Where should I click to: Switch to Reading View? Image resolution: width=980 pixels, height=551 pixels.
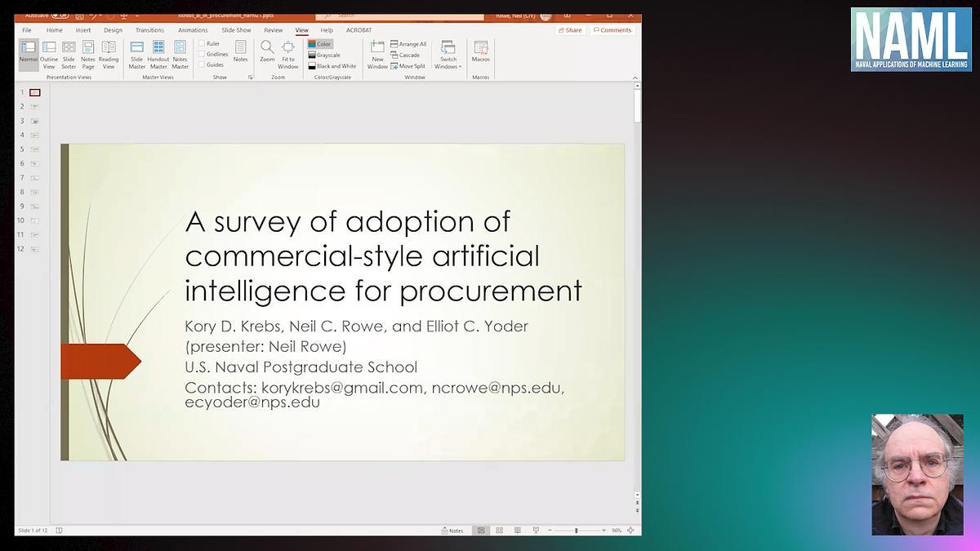109,55
